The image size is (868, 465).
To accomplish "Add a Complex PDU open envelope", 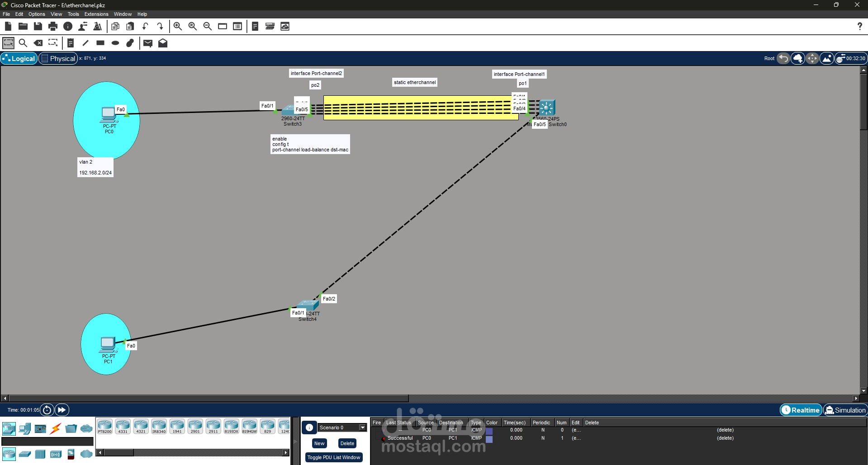I will (163, 43).
